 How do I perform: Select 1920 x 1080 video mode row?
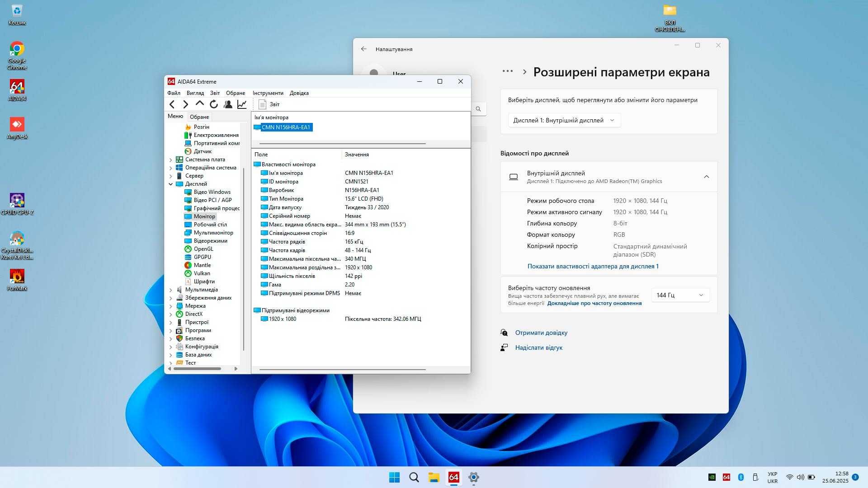click(x=361, y=319)
